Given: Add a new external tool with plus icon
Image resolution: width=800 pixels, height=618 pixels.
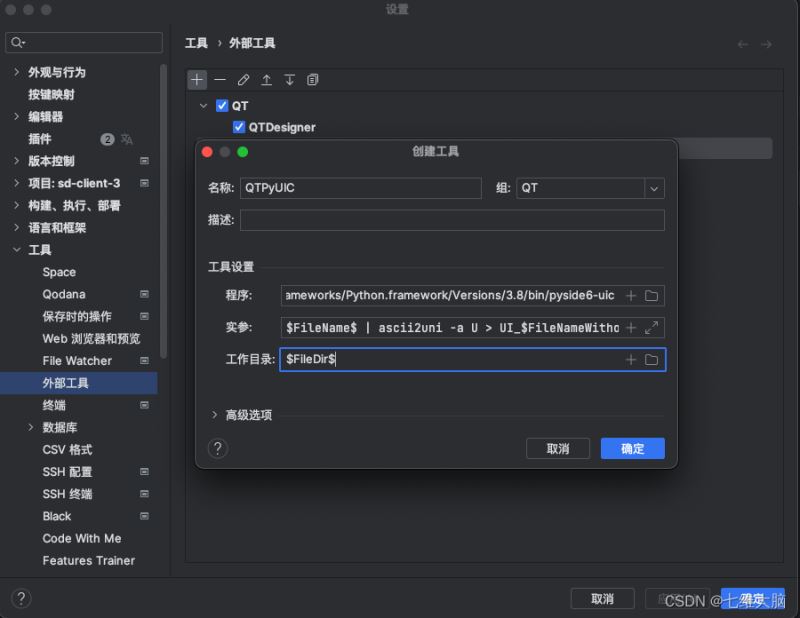Looking at the screenshot, I should [x=197, y=80].
